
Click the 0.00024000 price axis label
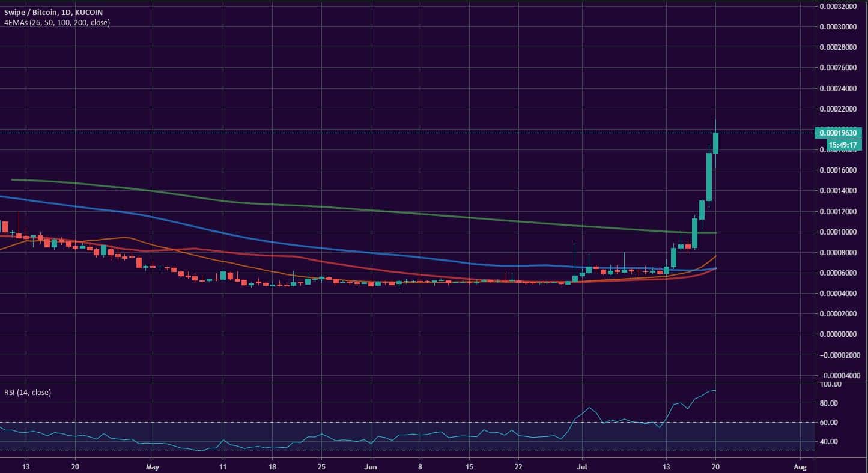(839, 89)
